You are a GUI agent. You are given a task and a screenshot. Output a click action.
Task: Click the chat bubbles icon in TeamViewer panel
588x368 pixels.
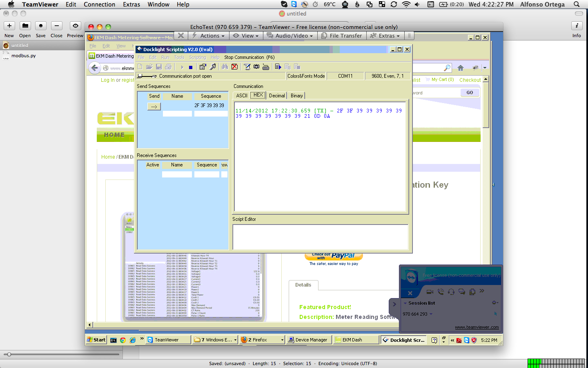(462, 292)
